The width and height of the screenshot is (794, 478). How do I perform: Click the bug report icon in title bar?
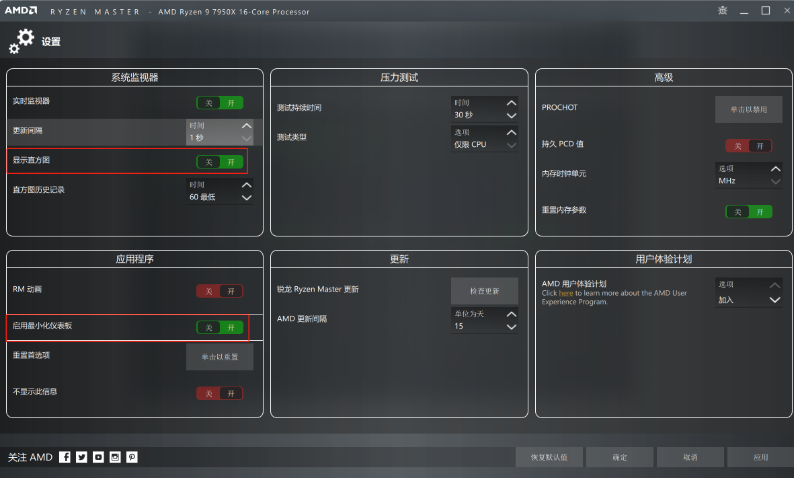pyautogui.click(x=723, y=11)
